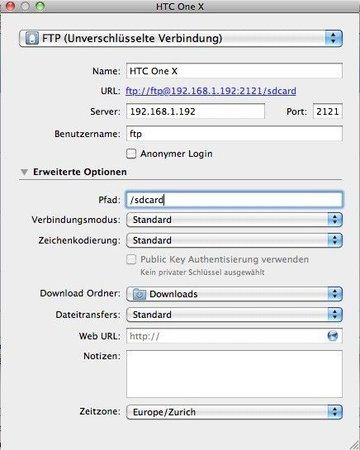Open the FTP connection type dropdown
The image size is (360, 450).
[181, 38]
